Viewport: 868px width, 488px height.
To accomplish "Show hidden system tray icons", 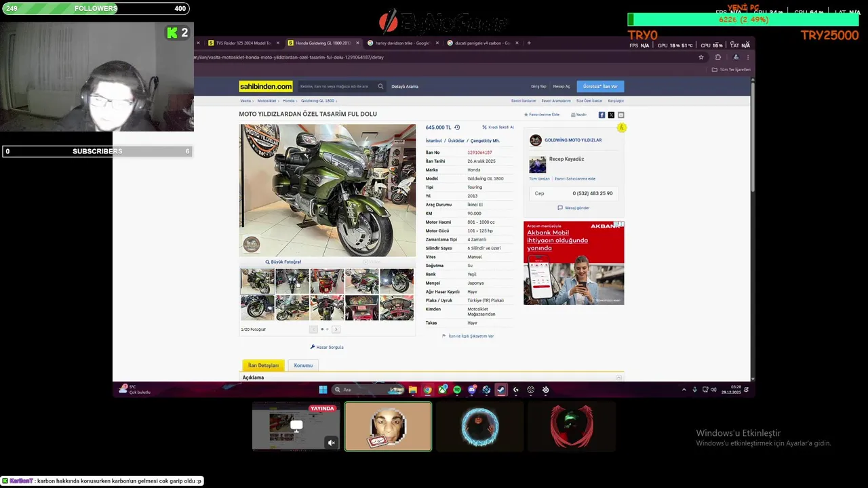I will (x=684, y=390).
